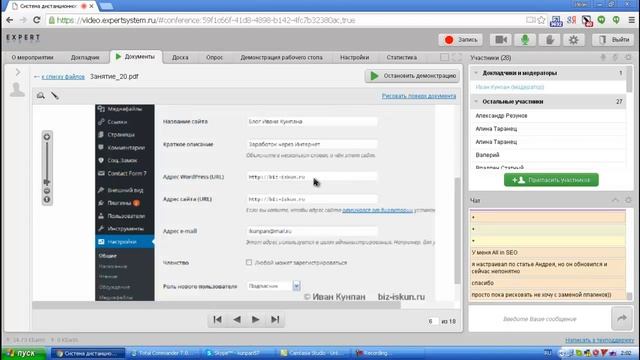Select the pencil drawing tool

pos(55,96)
